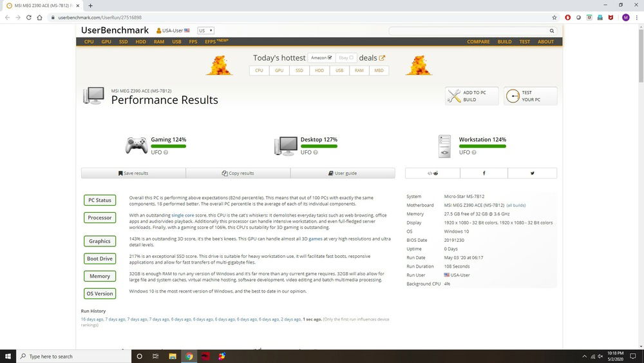Click help icon beside Gaming UFO

point(166,153)
